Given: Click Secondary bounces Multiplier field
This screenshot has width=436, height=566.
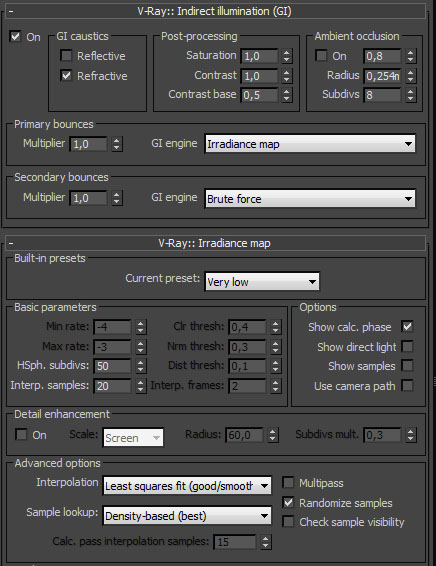Looking at the screenshot, I should tap(88, 198).
